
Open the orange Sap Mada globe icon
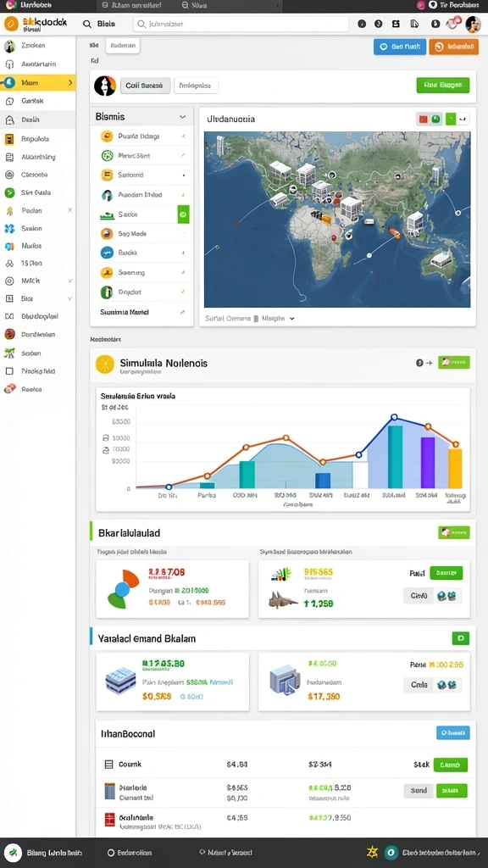tap(108, 234)
